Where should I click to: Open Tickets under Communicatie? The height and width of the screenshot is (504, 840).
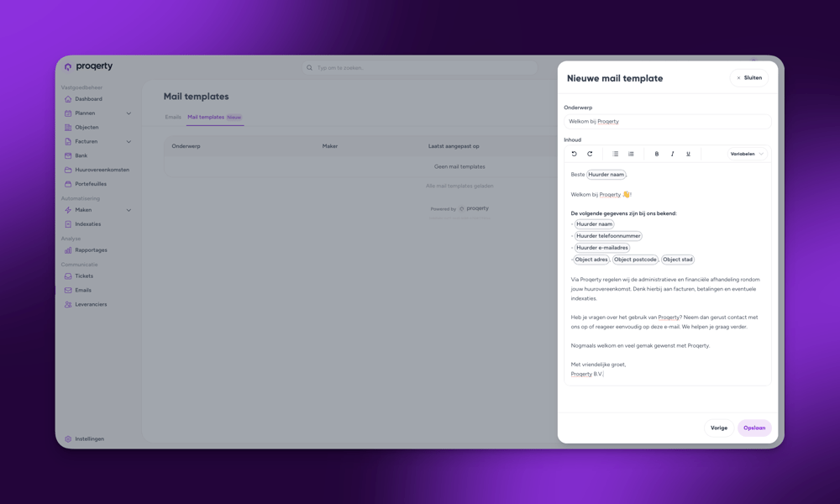point(85,276)
